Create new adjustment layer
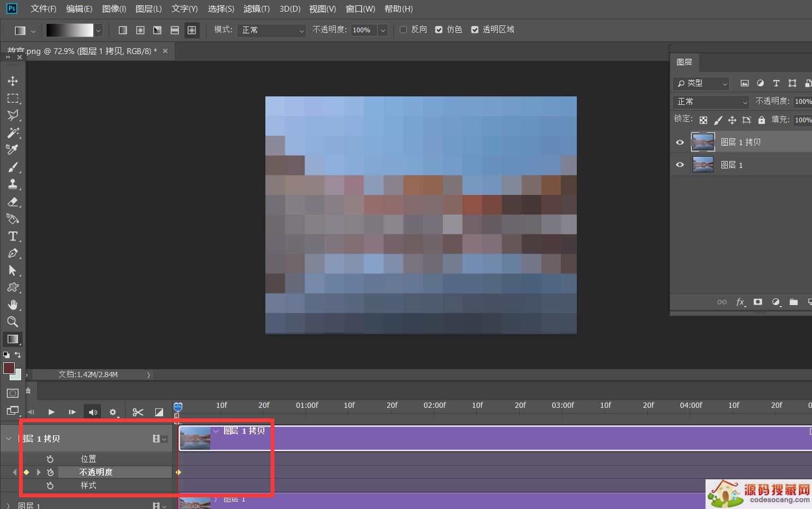The image size is (812, 509). click(776, 302)
